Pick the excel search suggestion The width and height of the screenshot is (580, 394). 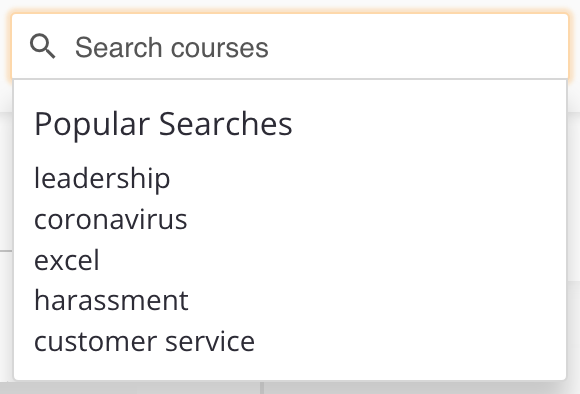67,260
